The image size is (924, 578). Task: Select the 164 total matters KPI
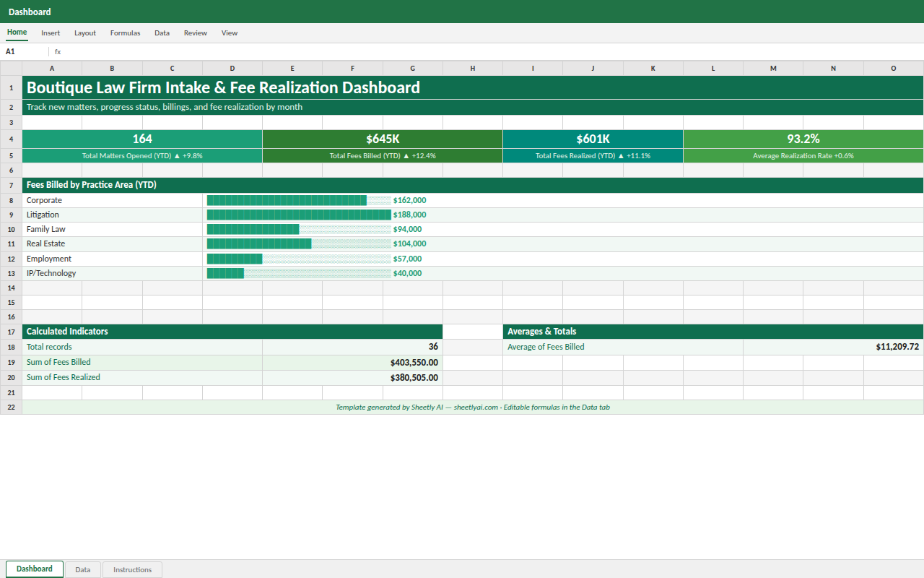point(142,139)
